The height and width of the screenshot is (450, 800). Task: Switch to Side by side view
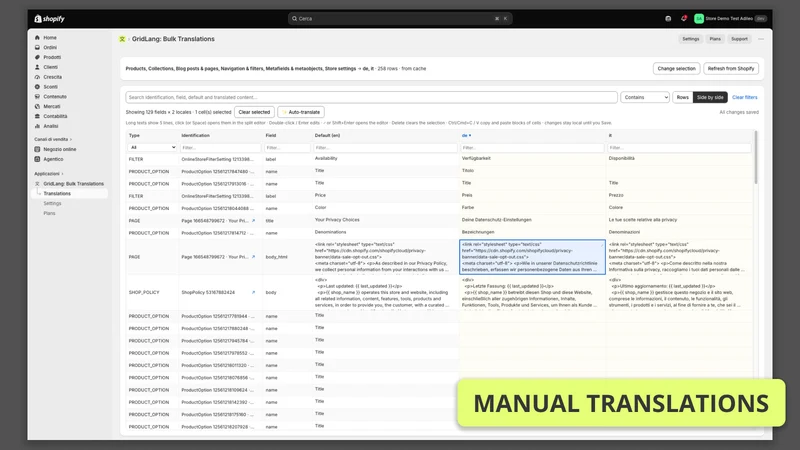pos(710,97)
